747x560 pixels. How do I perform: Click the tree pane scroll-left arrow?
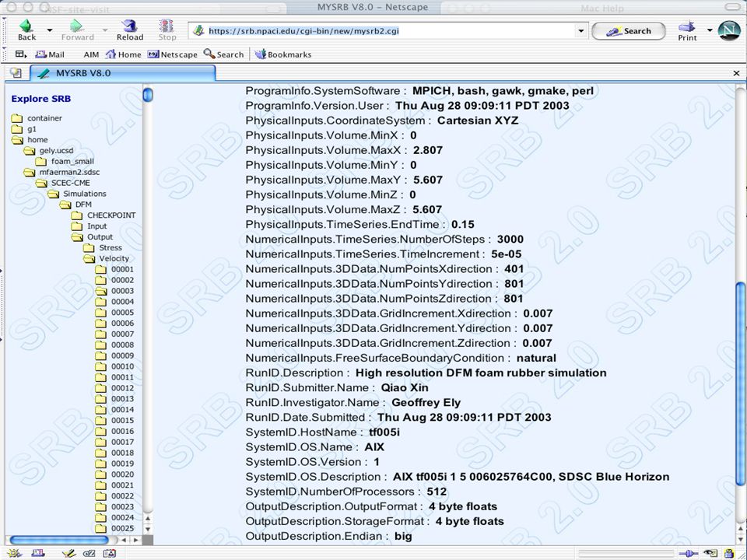[x=124, y=540]
